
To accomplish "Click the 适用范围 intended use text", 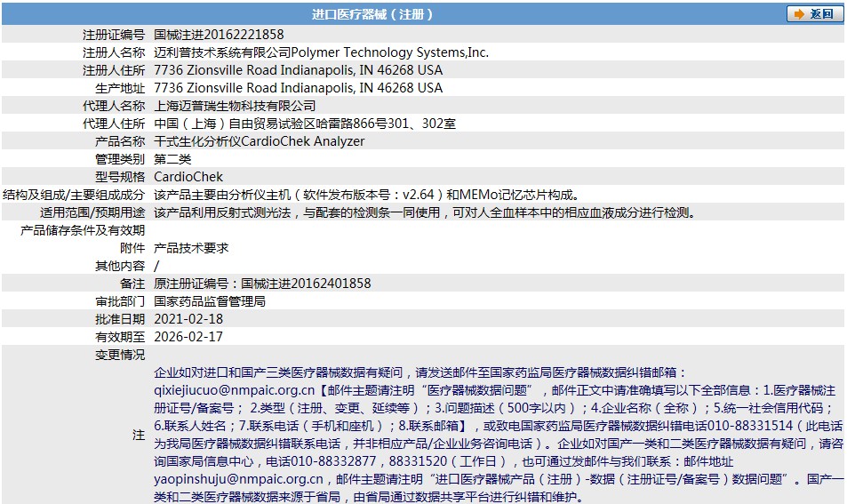I will pos(425,212).
